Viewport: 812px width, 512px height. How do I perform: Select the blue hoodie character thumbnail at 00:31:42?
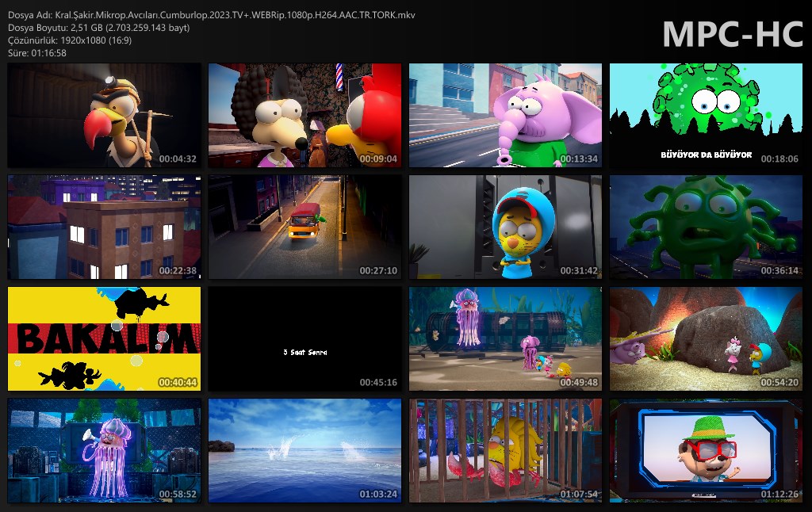pos(505,227)
